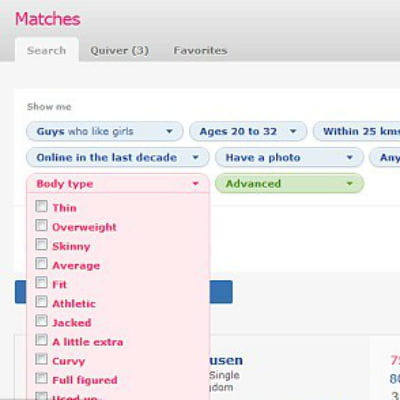The image size is (400, 400).
Task: Open 'Online in the last decade' dropdown
Action: point(118,157)
